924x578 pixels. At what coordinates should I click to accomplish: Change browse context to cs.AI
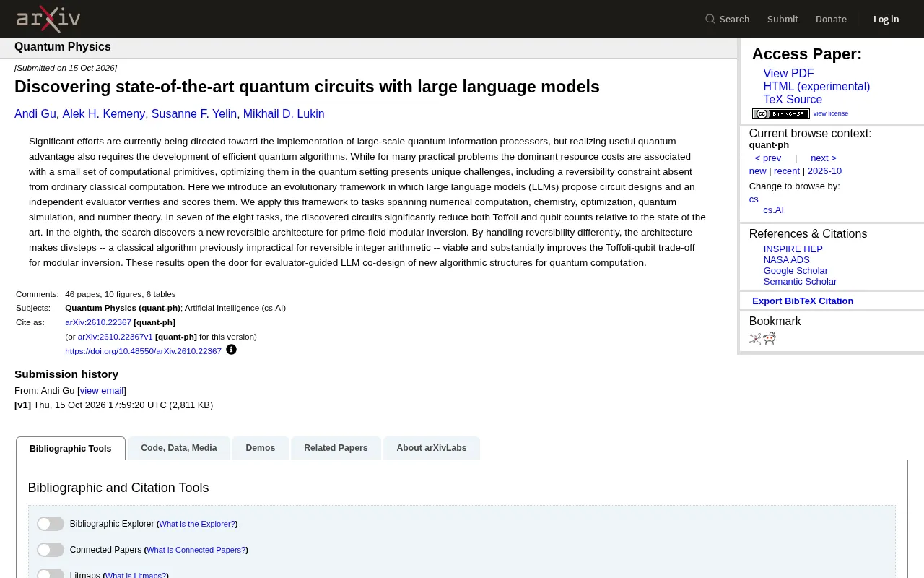tap(773, 210)
